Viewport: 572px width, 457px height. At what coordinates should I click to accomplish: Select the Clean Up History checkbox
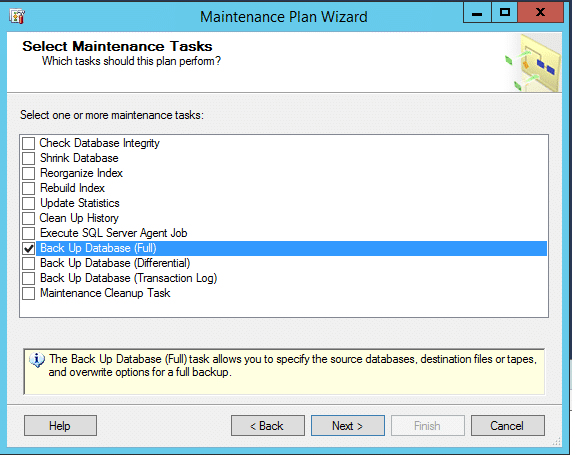click(x=28, y=218)
